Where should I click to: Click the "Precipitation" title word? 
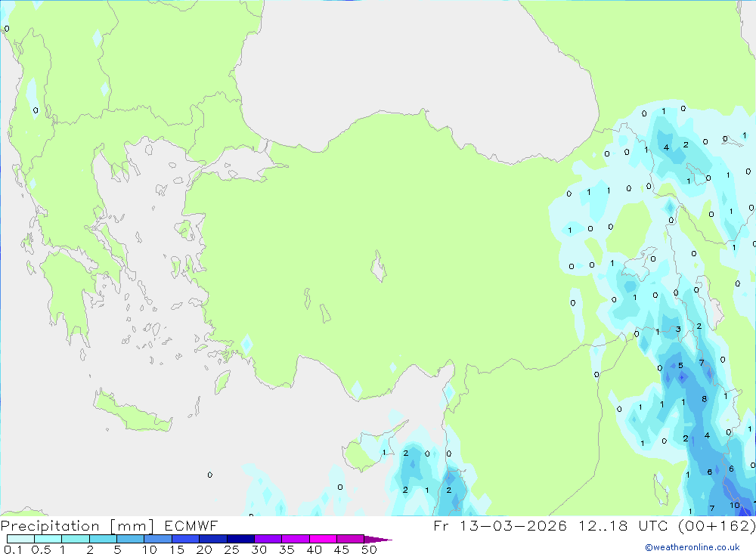(50, 525)
